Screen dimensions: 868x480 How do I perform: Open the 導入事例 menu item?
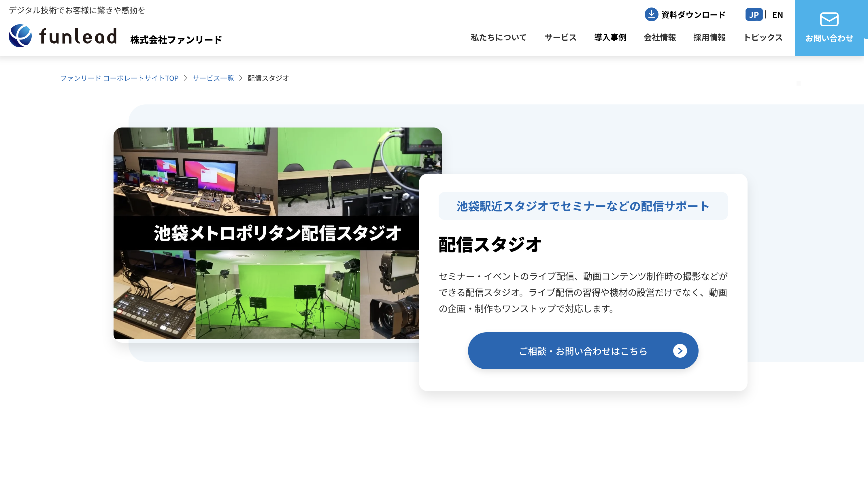click(x=610, y=37)
